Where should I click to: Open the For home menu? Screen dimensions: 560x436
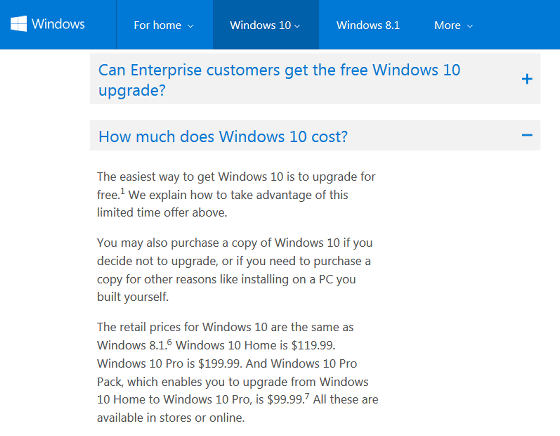click(164, 25)
